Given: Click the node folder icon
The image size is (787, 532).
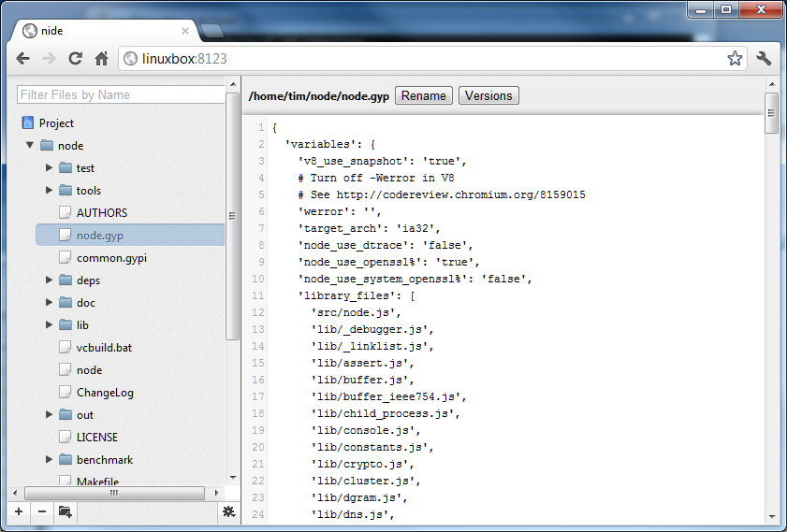Looking at the screenshot, I should point(47,146).
